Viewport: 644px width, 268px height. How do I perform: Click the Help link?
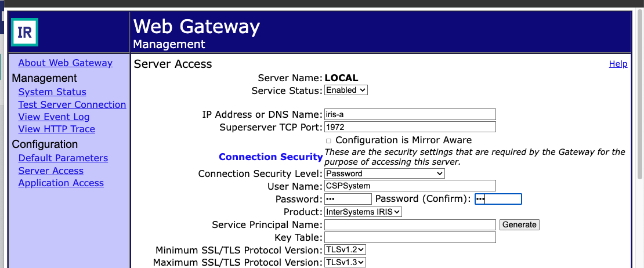click(618, 64)
